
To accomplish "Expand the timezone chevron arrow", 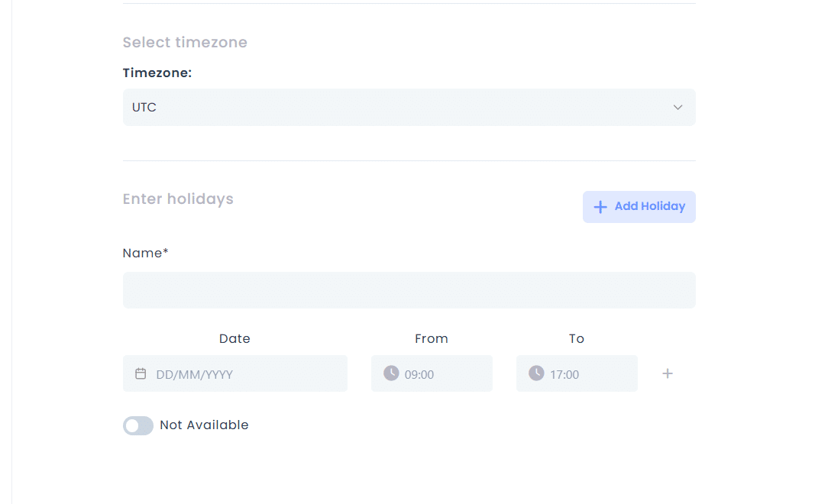I will click(x=678, y=108).
